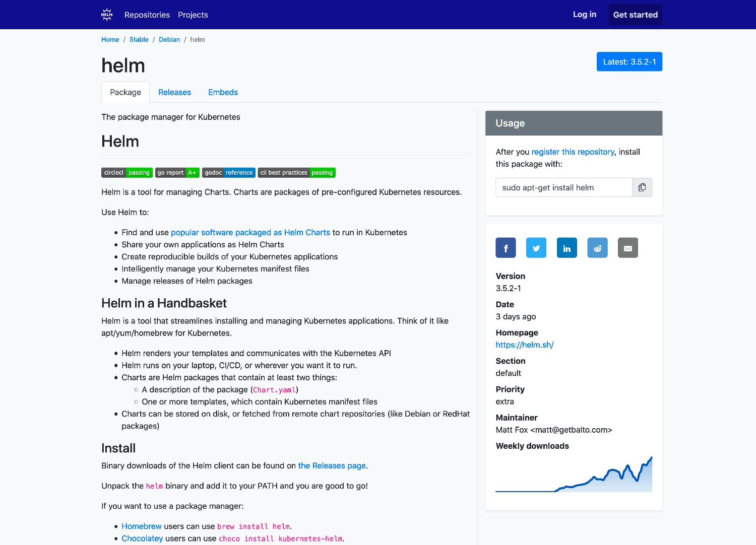Click 'choco install kubernetes-helm' code text
756x545 pixels.
pyautogui.click(x=281, y=538)
